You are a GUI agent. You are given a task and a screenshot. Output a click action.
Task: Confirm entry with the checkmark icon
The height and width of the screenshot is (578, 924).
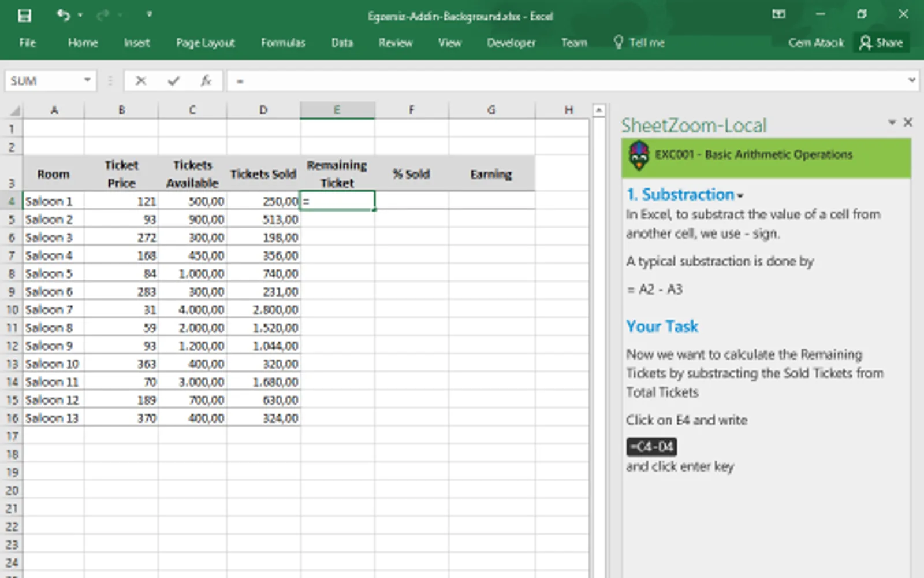(x=173, y=81)
